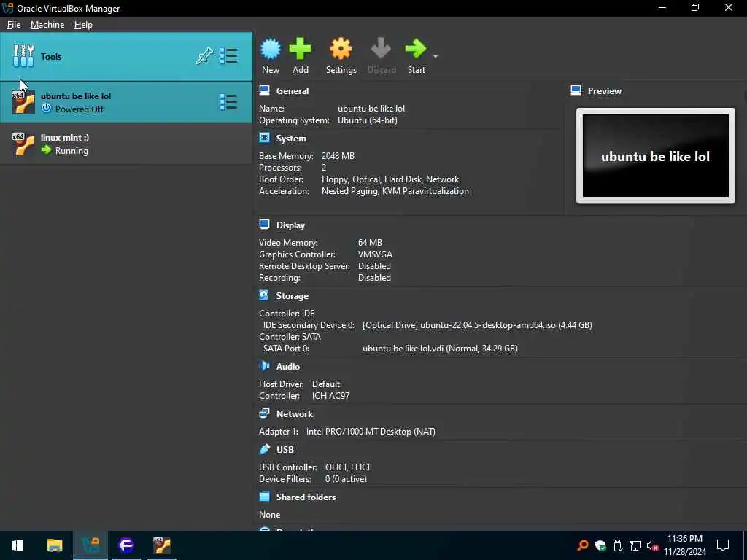Click the 64 MB video memory value
The image size is (747, 560).
tap(370, 243)
